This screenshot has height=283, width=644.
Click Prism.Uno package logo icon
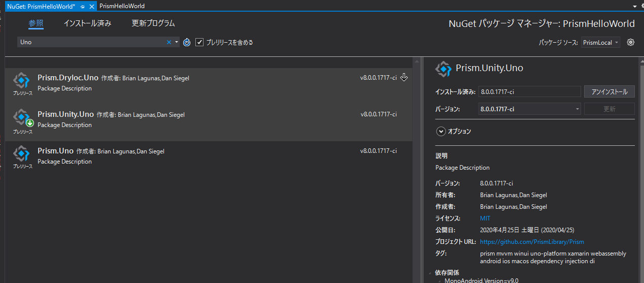pos(22,153)
